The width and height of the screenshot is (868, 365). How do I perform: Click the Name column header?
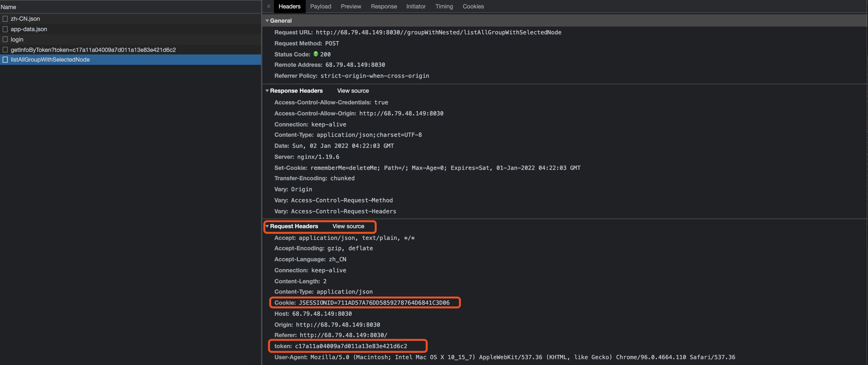point(8,7)
